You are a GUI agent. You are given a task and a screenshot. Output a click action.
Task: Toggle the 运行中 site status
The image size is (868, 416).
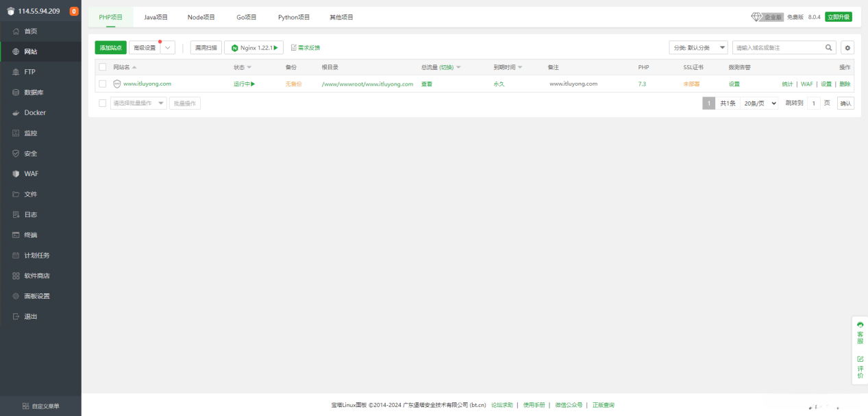point(245,84)
